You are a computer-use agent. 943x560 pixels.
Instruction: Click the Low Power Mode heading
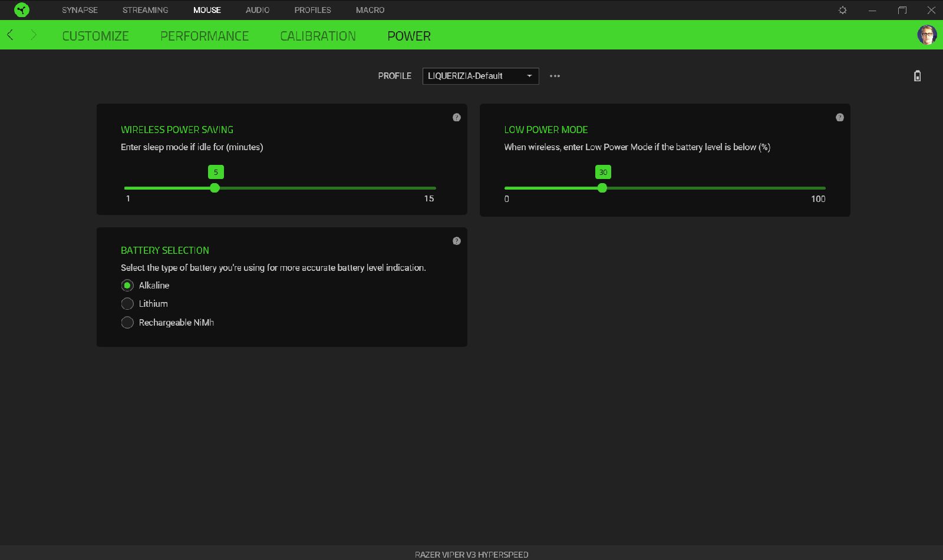point(546,130)
